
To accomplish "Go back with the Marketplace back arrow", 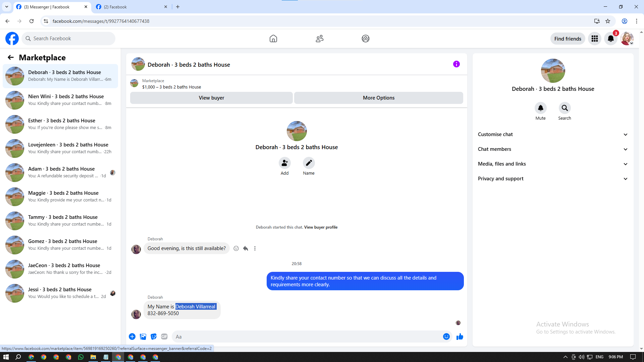I will point(11,57).
